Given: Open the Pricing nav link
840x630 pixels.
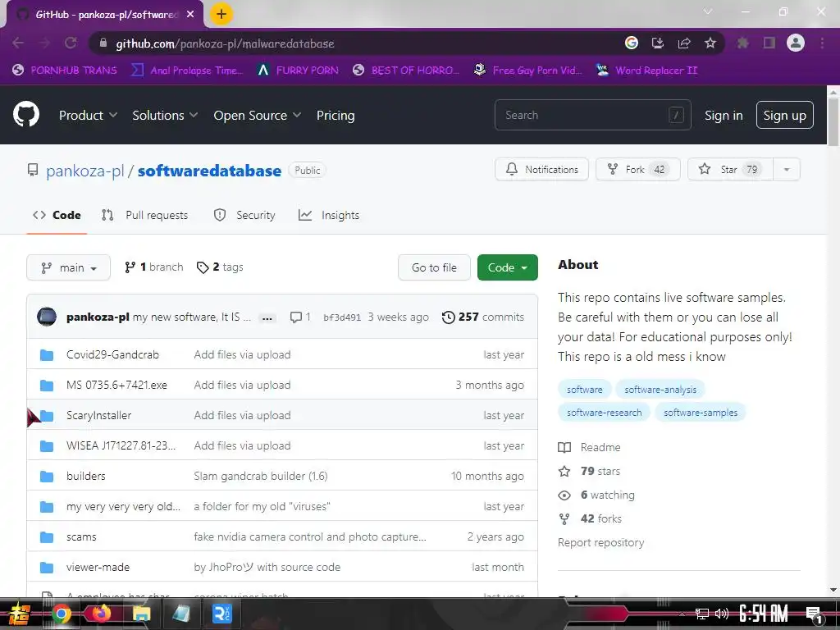Looking at the screenshot, I should tap(336, 115).
